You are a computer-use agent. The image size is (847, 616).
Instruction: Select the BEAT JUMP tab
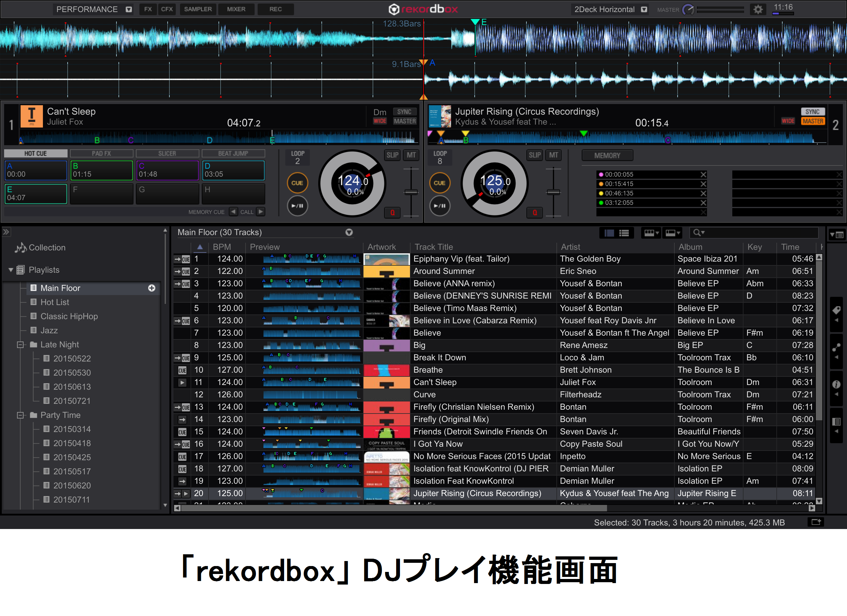point(234,153)
